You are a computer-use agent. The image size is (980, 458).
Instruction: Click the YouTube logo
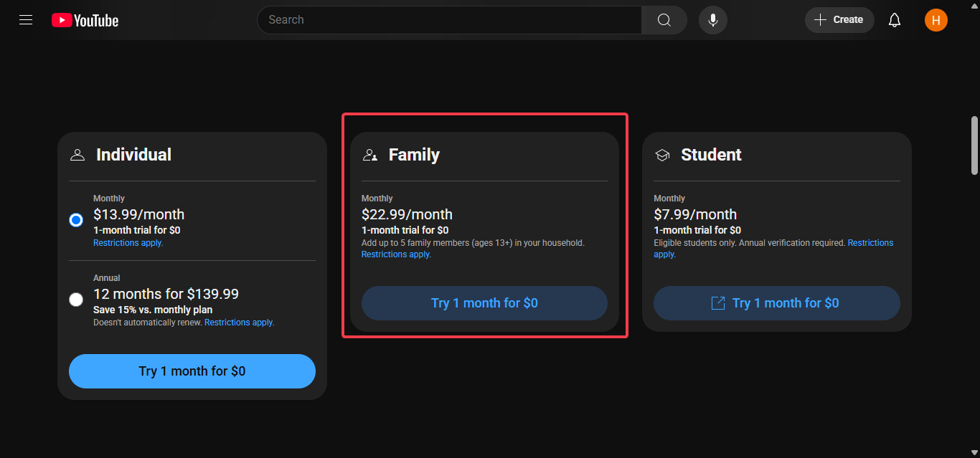pos(85,20)
